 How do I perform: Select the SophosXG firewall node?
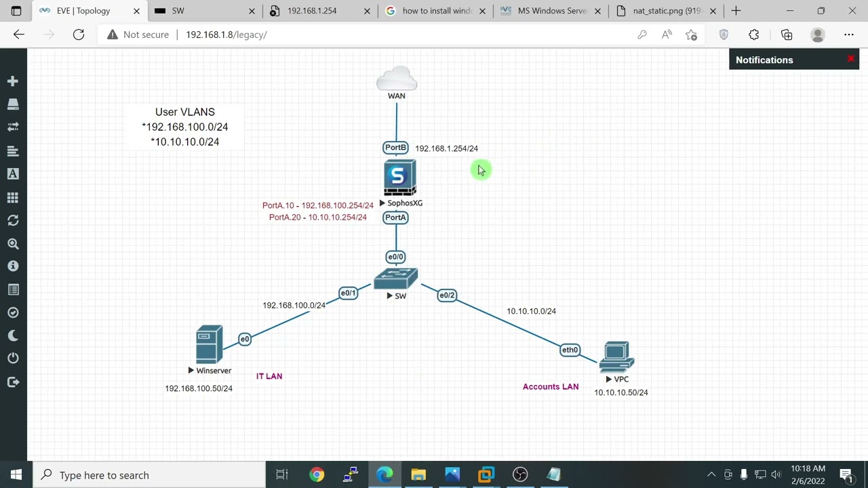[399, 178]
